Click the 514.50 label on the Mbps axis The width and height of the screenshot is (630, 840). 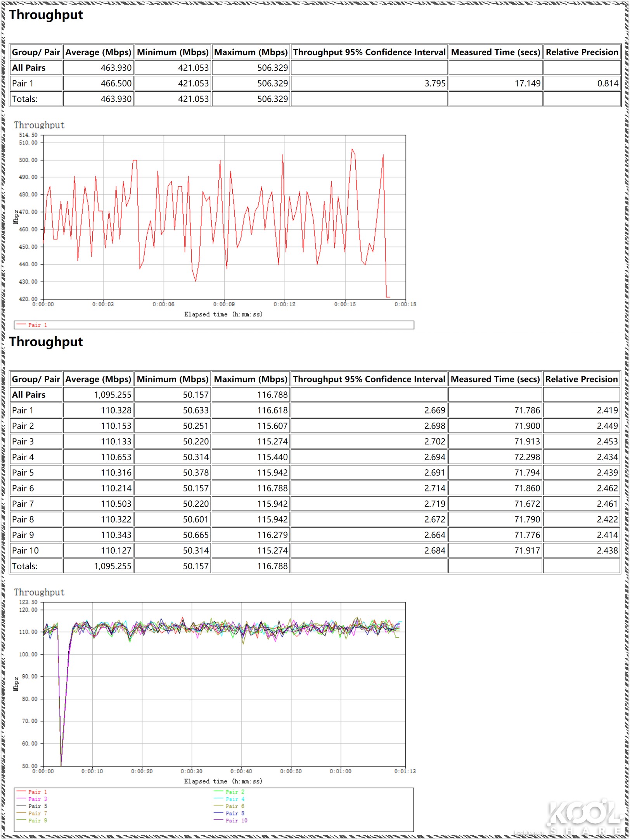(x=28, y=135)
